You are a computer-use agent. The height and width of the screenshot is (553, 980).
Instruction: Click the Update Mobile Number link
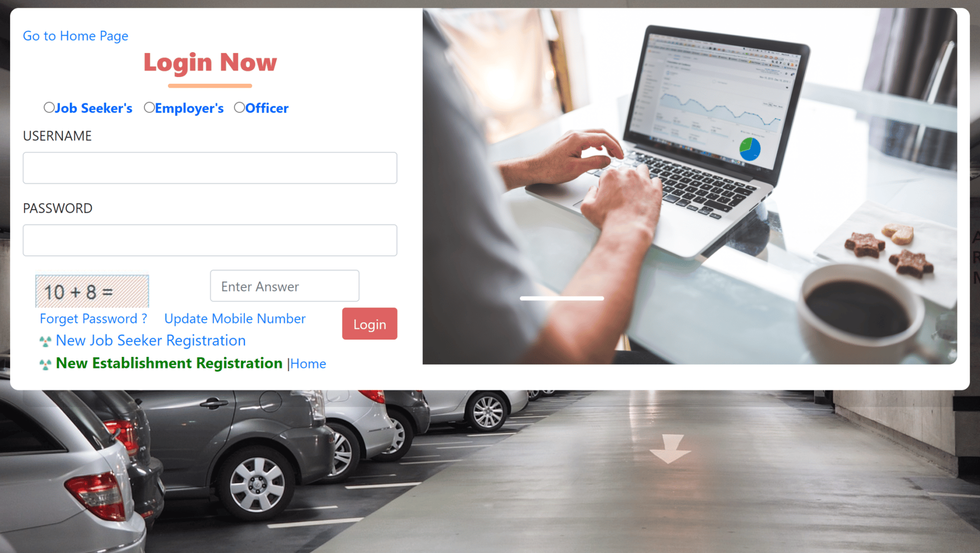pos(235,318)
